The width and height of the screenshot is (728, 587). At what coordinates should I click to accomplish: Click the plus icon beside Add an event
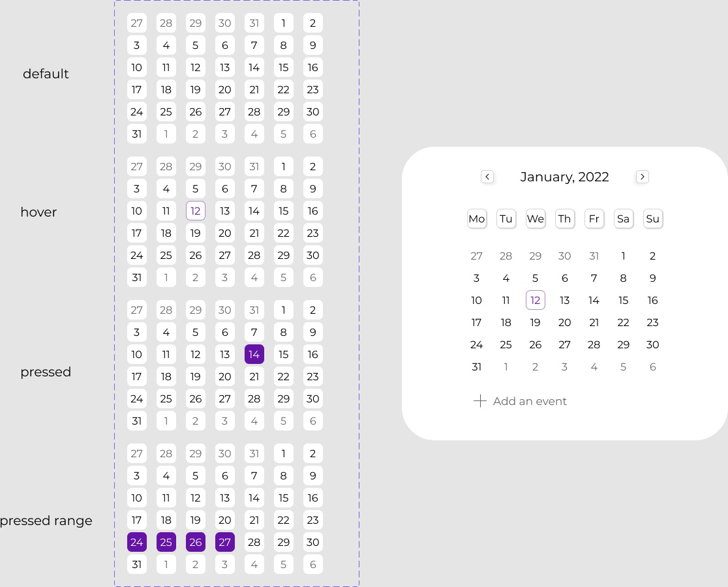click(x=480, y=401)
